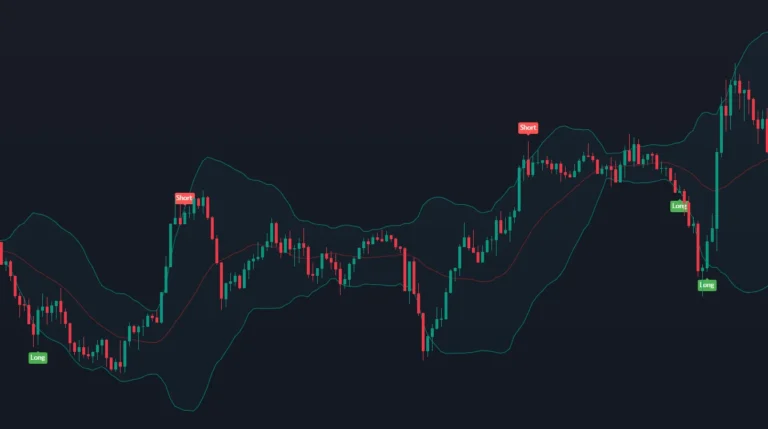Click the leftmost red Short signal label
The width and height of the screenshot is (768, 429).
(x=184, y=198)
